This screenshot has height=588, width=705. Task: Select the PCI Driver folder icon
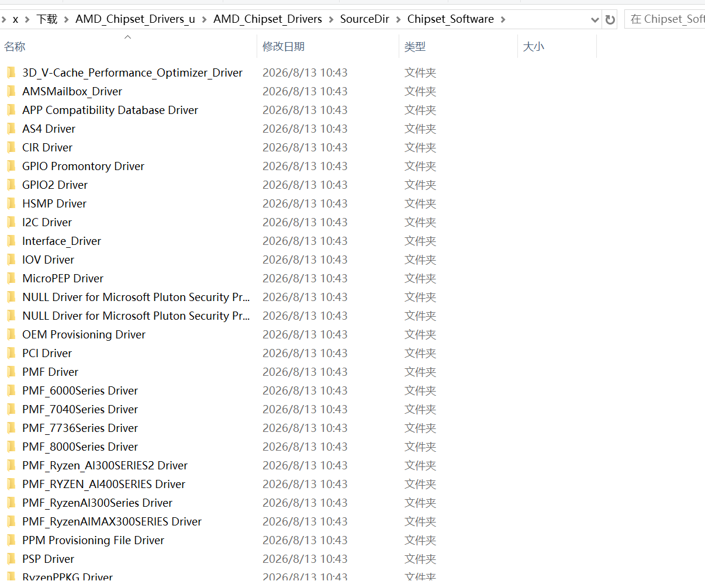pos(11,353)
